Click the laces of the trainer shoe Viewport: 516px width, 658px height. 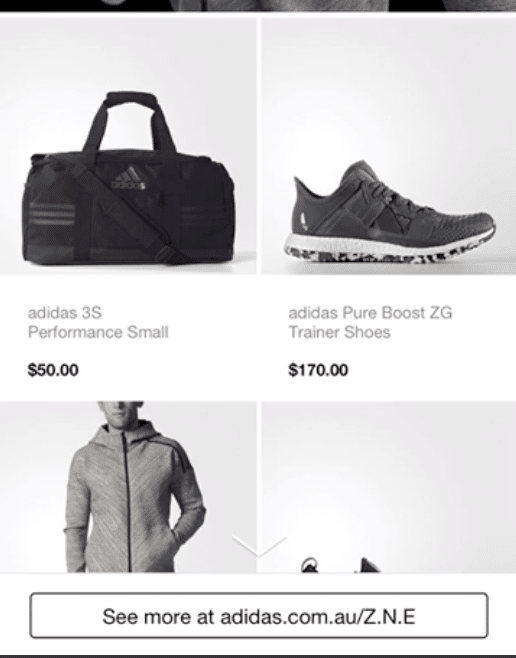click(388, 190)
